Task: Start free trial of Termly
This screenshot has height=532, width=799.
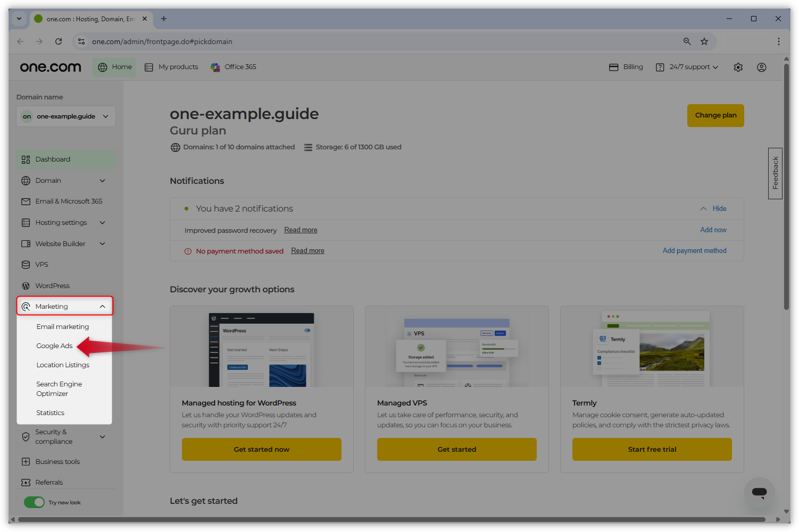Action: point(652,449)
